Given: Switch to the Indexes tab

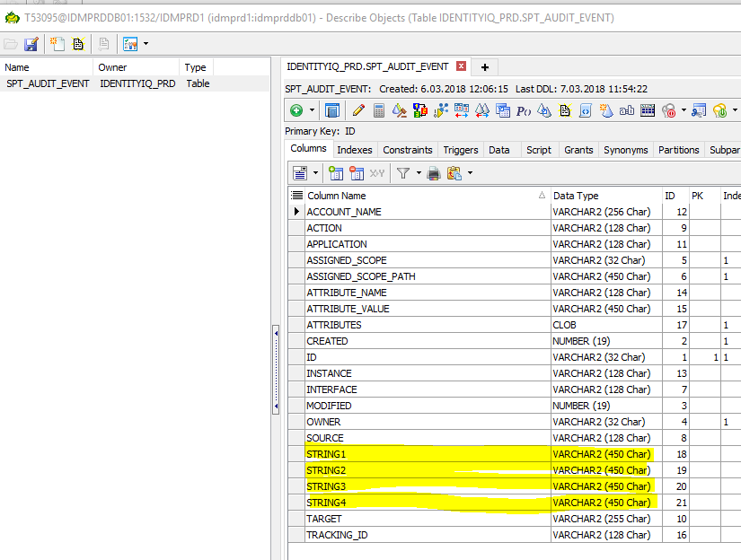Looking at the screenshot, I should pos(354,150).
